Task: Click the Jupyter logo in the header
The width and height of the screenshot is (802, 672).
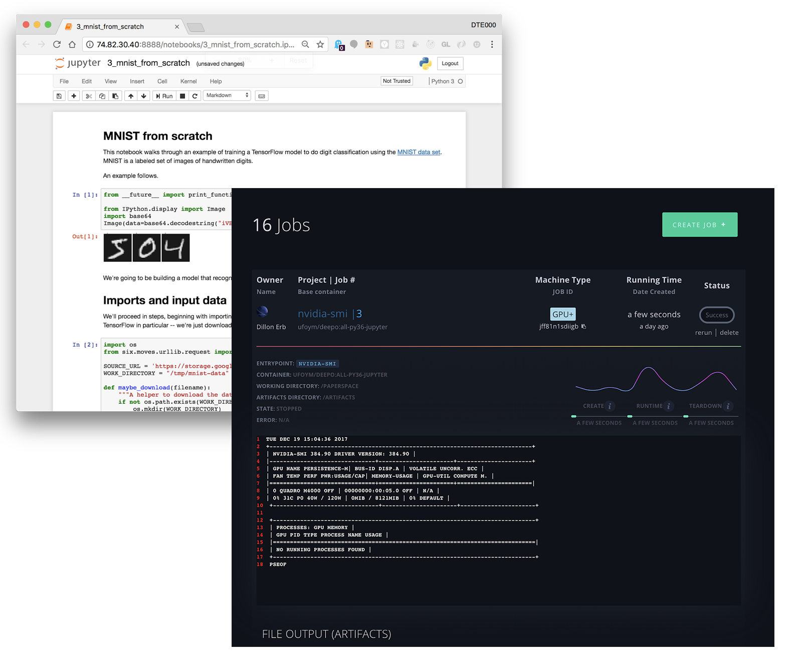Action: click(78, 63)
